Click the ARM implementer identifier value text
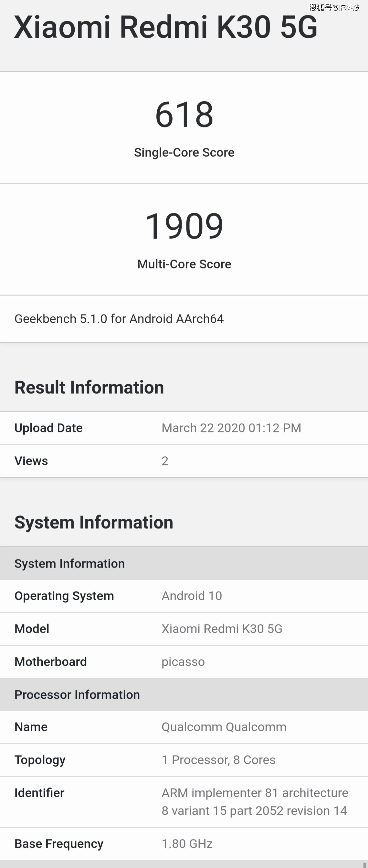The image size is (368, 868). click(x=254, y=802)
